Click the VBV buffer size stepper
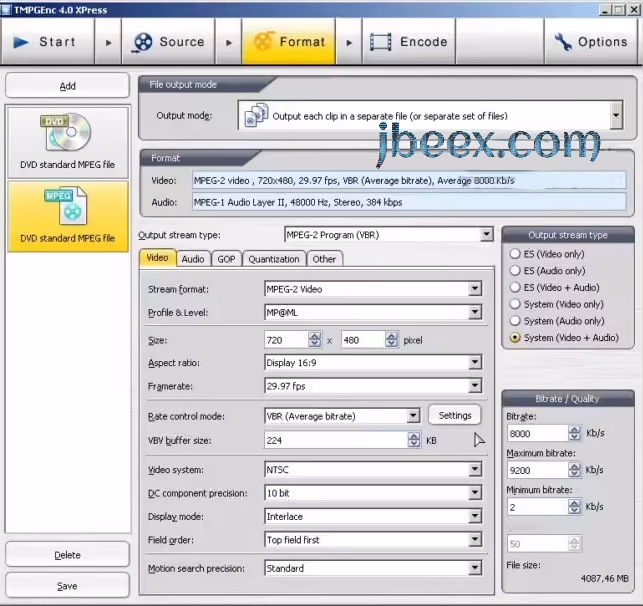The width and height of the screenshot is (643, 606). click(x=414, y=440)
